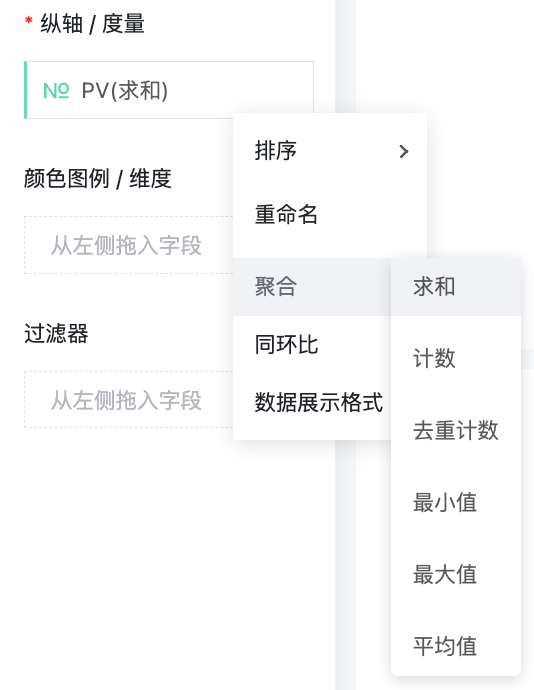Screen dimensions: 534x690
Task: Pick 最小值 aggregation
Action: click(x=456, y=502)
